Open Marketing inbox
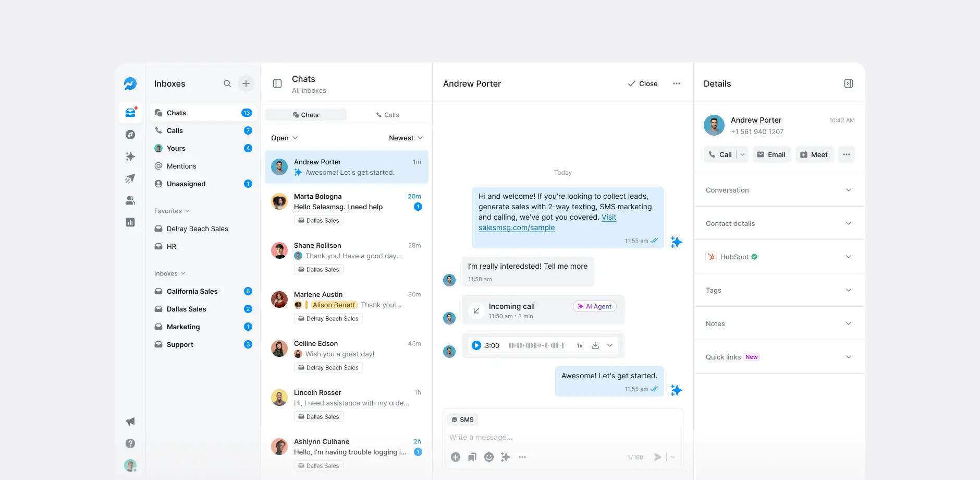 (x=203, y=327)
